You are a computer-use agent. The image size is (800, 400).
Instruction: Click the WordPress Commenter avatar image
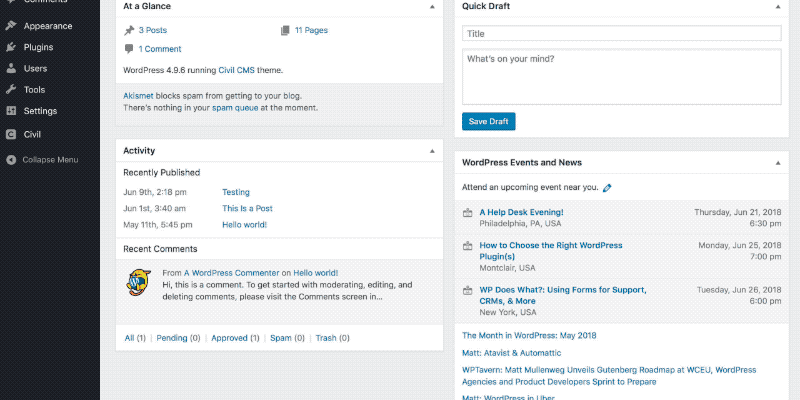pyautogui.click(x=138, y=282)
